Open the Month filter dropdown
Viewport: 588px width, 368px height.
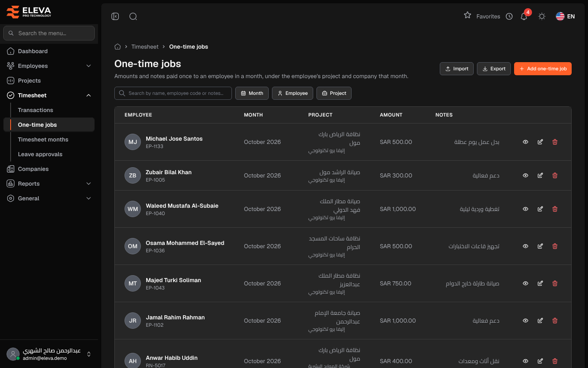pyautogui.click(x=252, y=93)
